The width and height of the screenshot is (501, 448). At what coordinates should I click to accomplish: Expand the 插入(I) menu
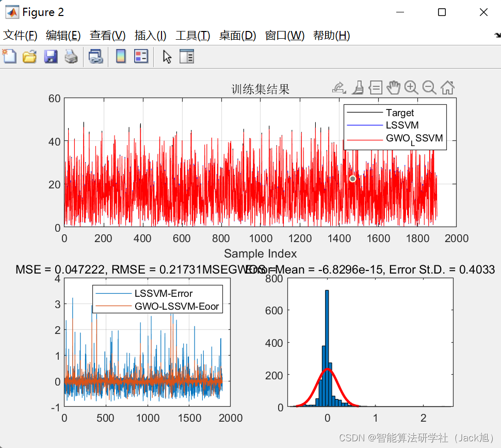[150, 36]
